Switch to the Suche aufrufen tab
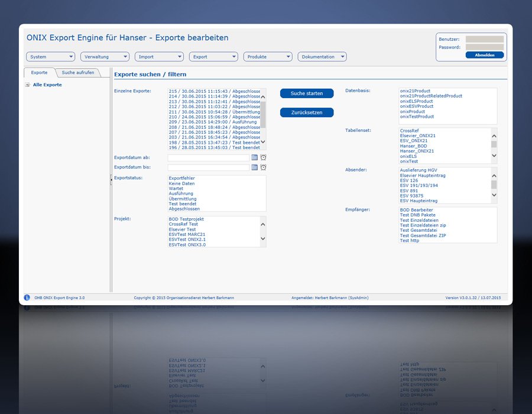The image size is (532, 414). [x=78, y=73]
